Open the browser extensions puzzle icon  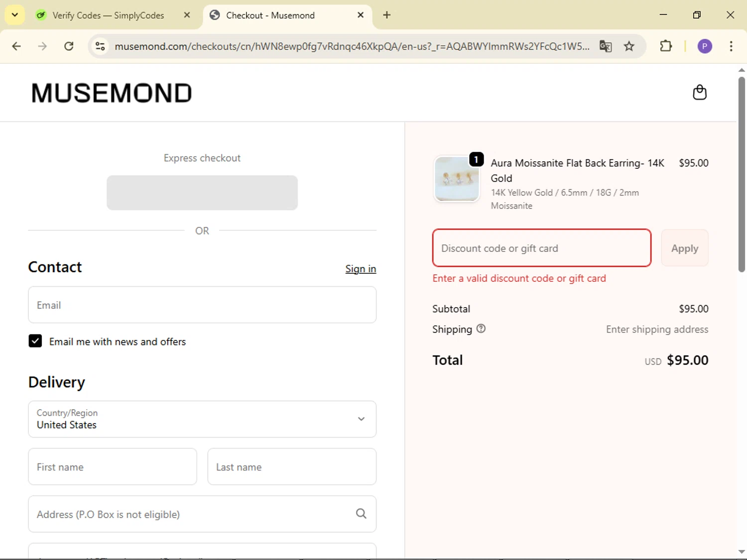pos(666,46)
